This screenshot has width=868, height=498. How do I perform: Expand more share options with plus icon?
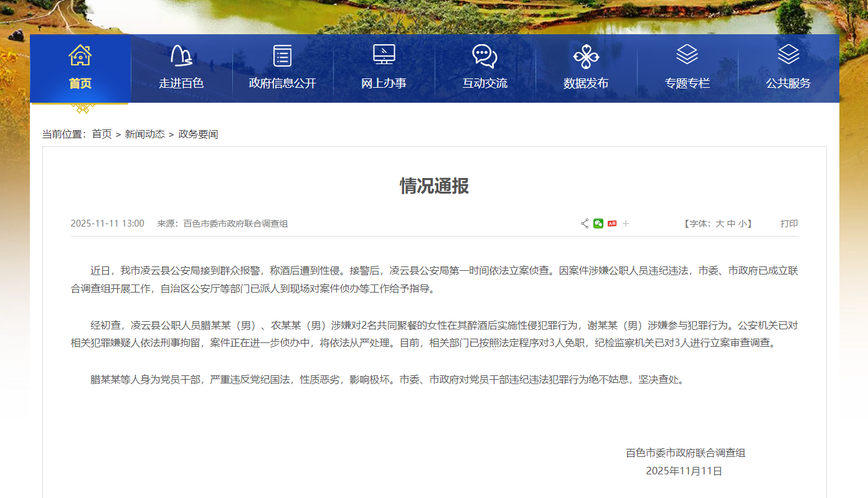coord(626,223)
